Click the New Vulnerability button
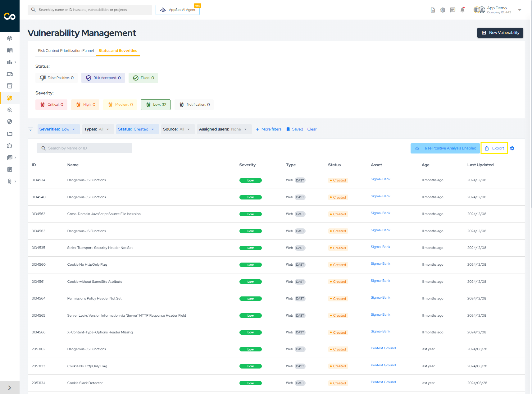Screen dimensions: 532x394 [500, 33]
